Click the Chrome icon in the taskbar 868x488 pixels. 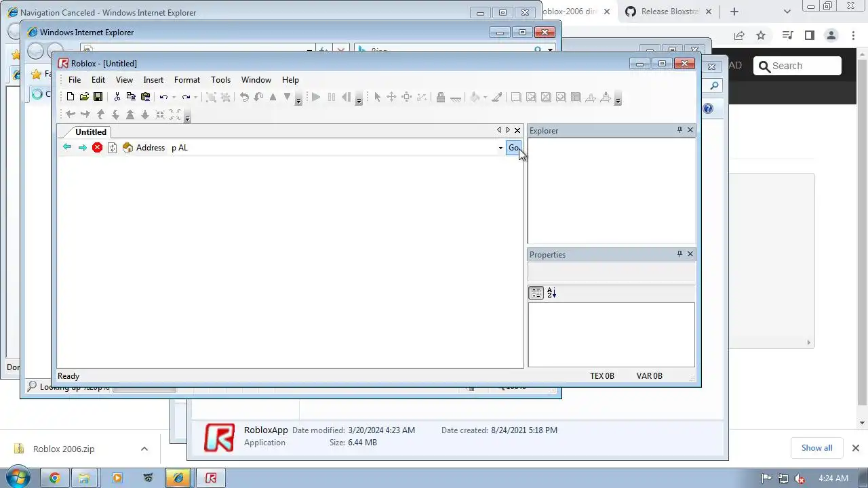coord(54,478)
